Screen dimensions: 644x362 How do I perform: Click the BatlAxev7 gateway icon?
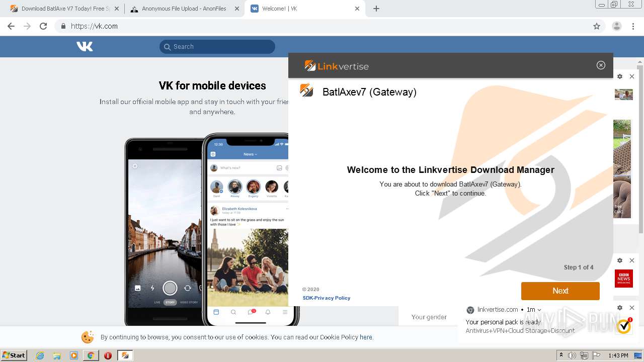pyautogui.click(x=307, y=90)
